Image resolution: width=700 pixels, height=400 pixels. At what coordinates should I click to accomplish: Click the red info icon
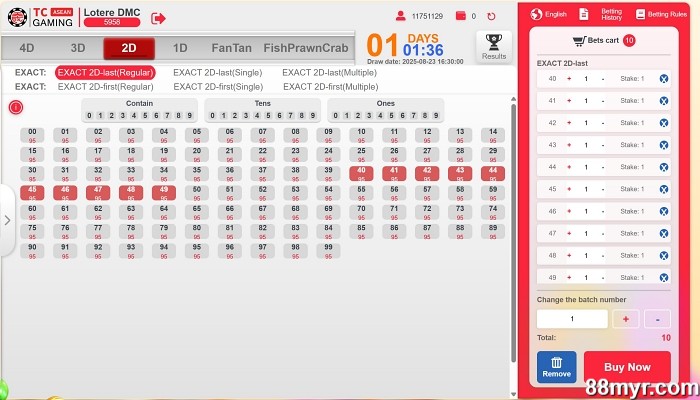(x=16, y=107)
